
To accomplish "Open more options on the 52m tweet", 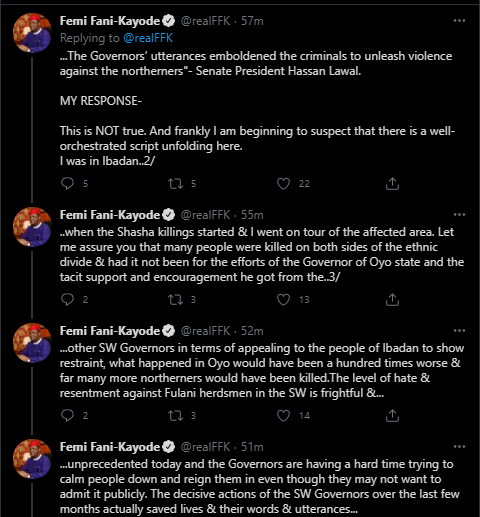I will click(x=459, y=331).
